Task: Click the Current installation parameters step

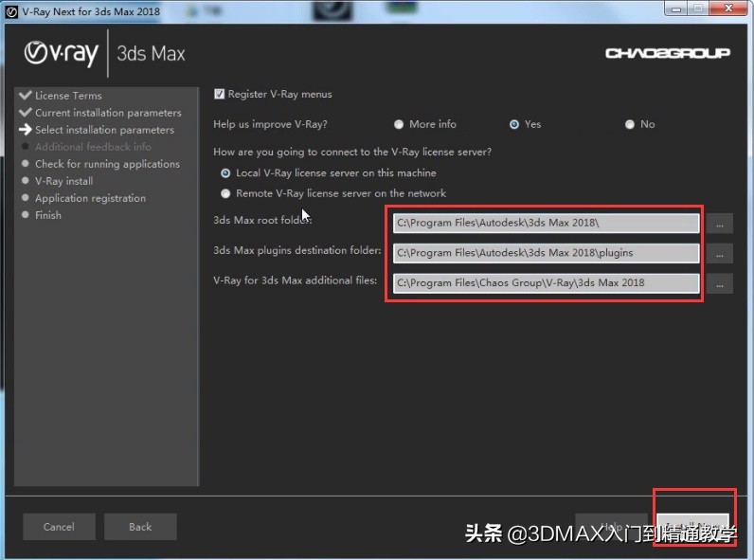Action: point(108,113)
